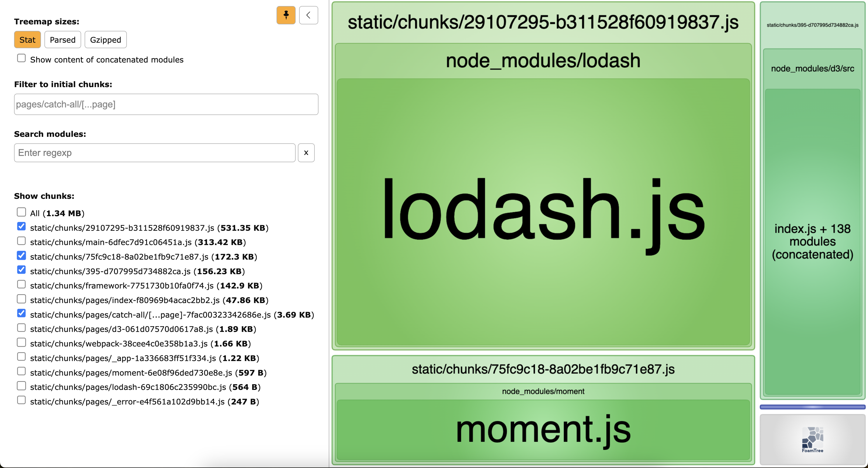The height and width of the screenshot is (468, 868).
Task: Click the pin sidebar icon
Action: [286, 15]
